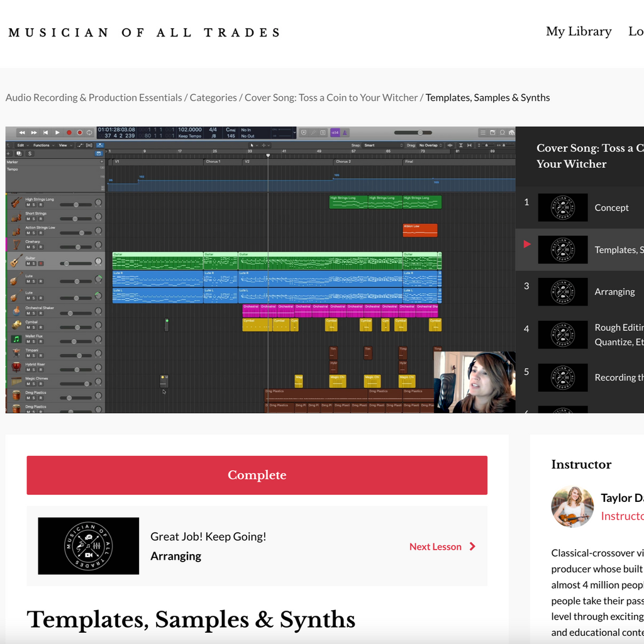Screen dimensions: 644x644
Task: Click the Concept lesson thumbnail
Action: pos(563,208)
